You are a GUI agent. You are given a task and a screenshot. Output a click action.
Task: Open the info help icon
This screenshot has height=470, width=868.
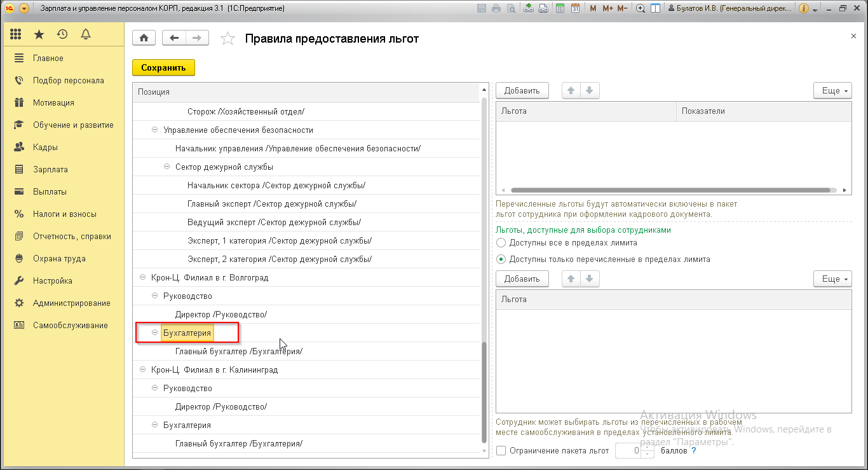pos(803,9)
